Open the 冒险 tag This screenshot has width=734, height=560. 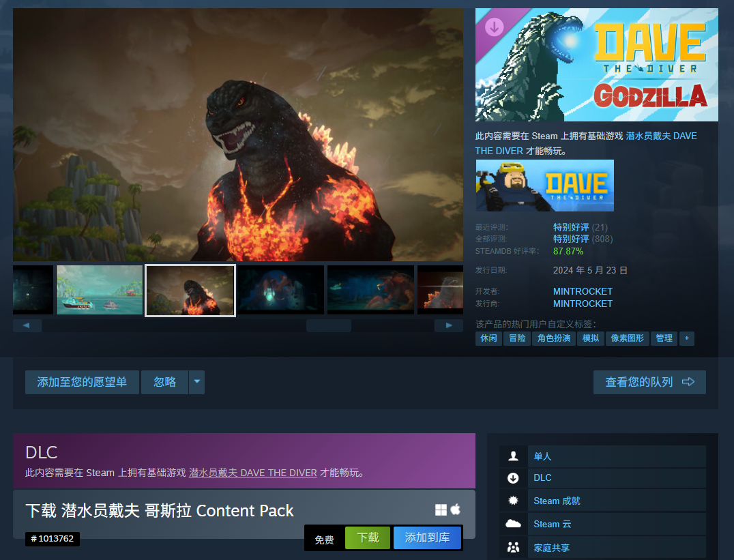[517, 338]
